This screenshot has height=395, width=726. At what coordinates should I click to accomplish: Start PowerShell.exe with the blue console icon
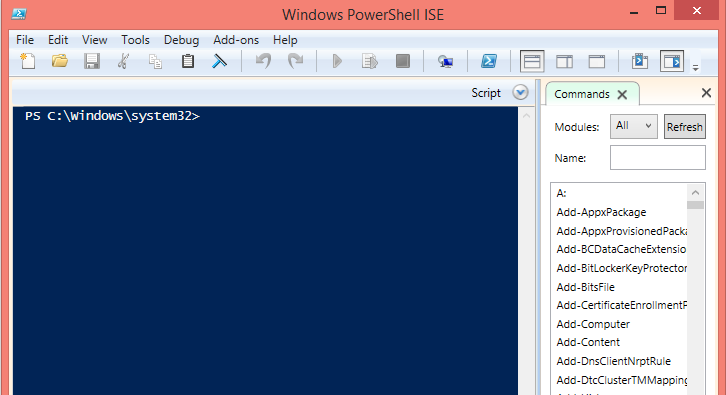[x=489, y=61]
